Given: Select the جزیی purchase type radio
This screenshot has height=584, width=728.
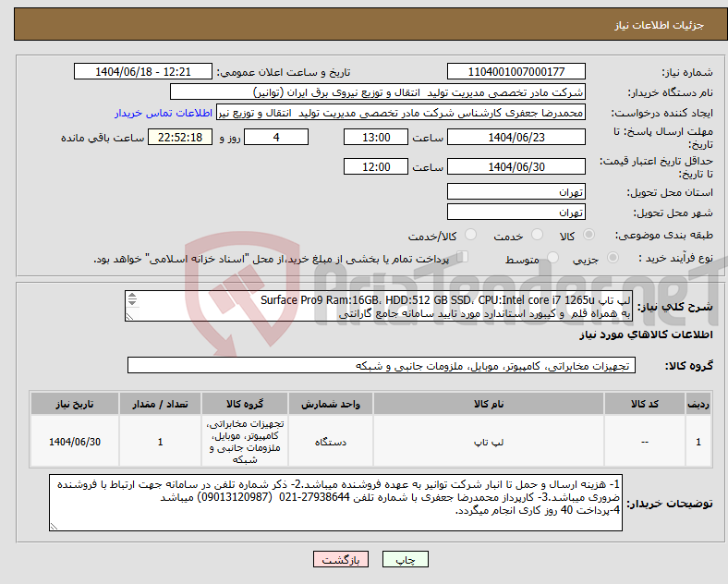Looking at the screenshot, I should coord(613,257).
